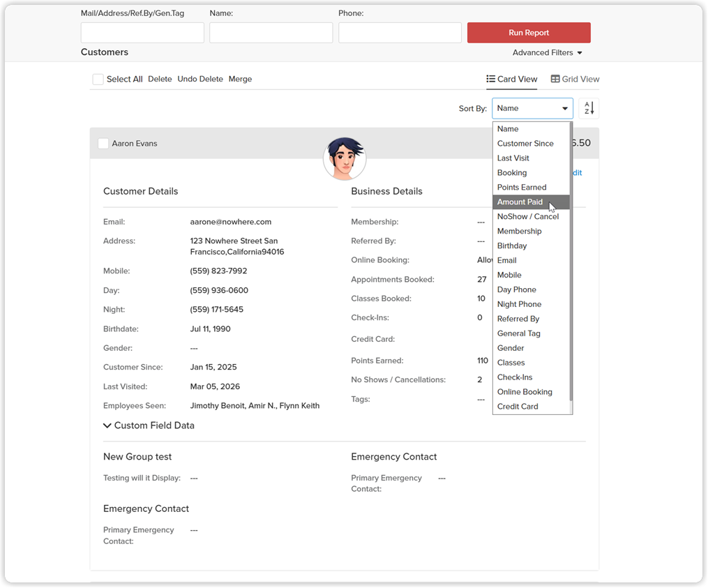The width and height of the screenshot is (708, 588).
Task: Select Email in the sort list
Action: (531, 261)
